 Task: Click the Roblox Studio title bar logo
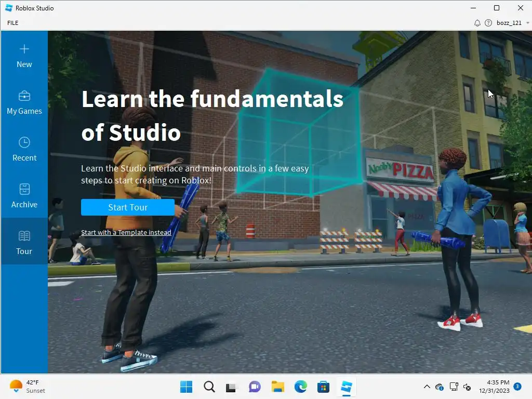click(9, 8)
